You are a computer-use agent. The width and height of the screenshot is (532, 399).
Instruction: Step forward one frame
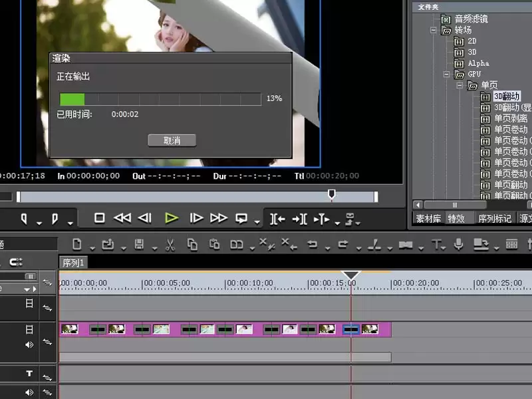tap(196, 218)
